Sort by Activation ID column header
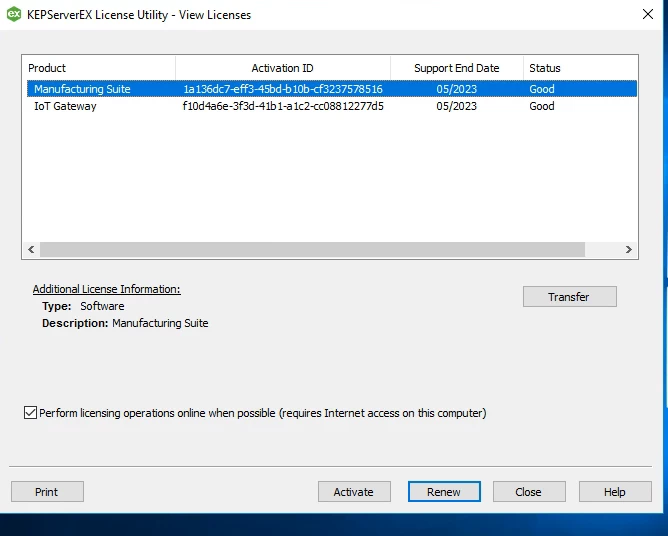668x536 pixels. coord(282,68)
